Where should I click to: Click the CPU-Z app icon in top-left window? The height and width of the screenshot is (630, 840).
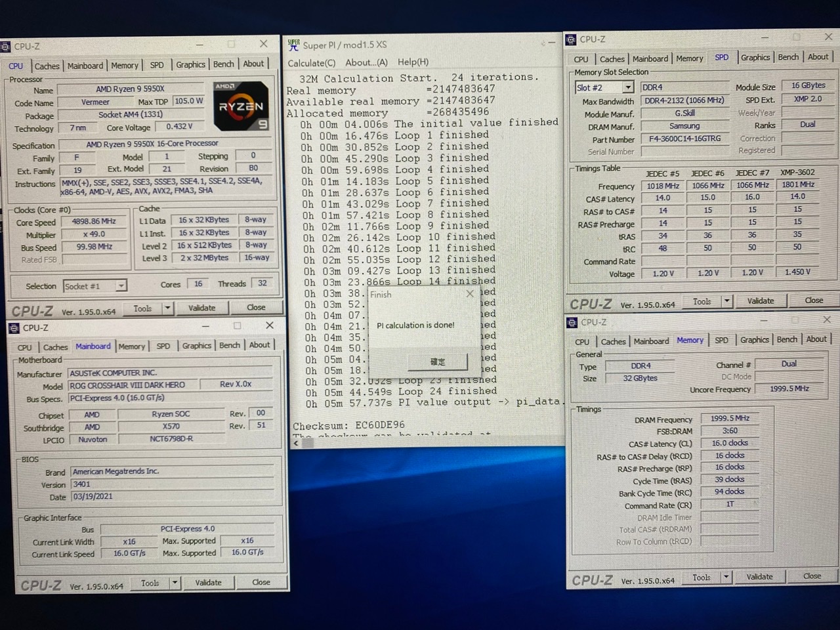coord(5,46)
